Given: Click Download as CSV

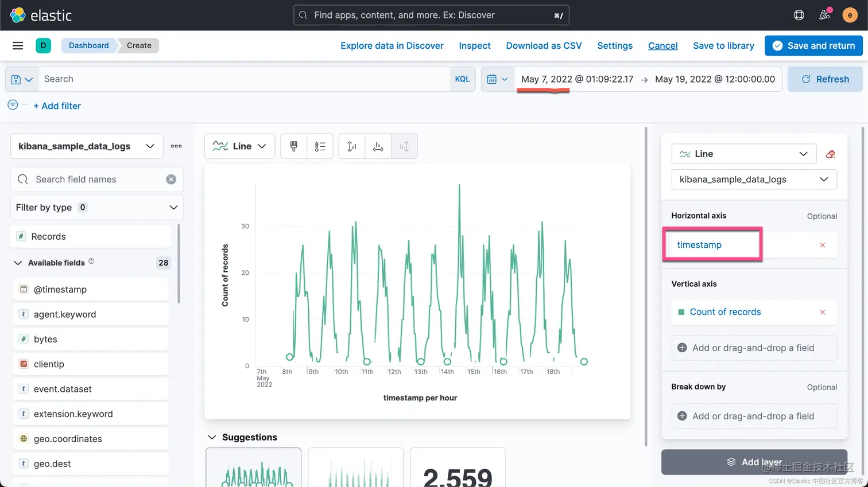Looking at the screenshot, I should (544, 46).
